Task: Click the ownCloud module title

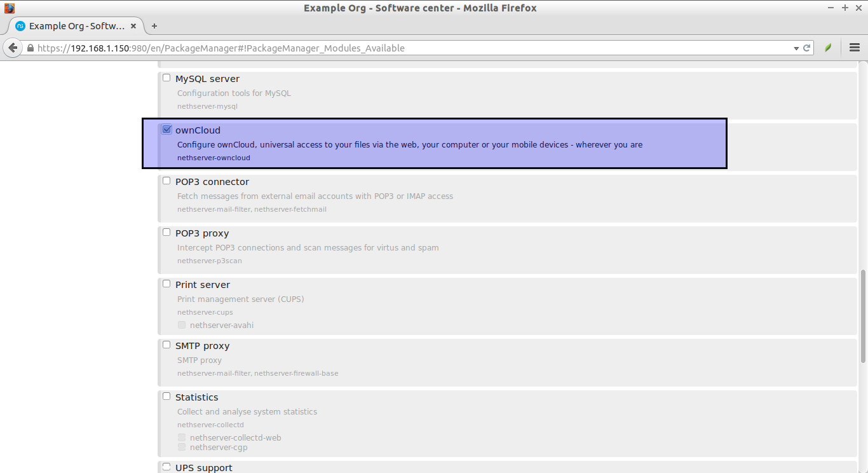Action: click(198, 130)
